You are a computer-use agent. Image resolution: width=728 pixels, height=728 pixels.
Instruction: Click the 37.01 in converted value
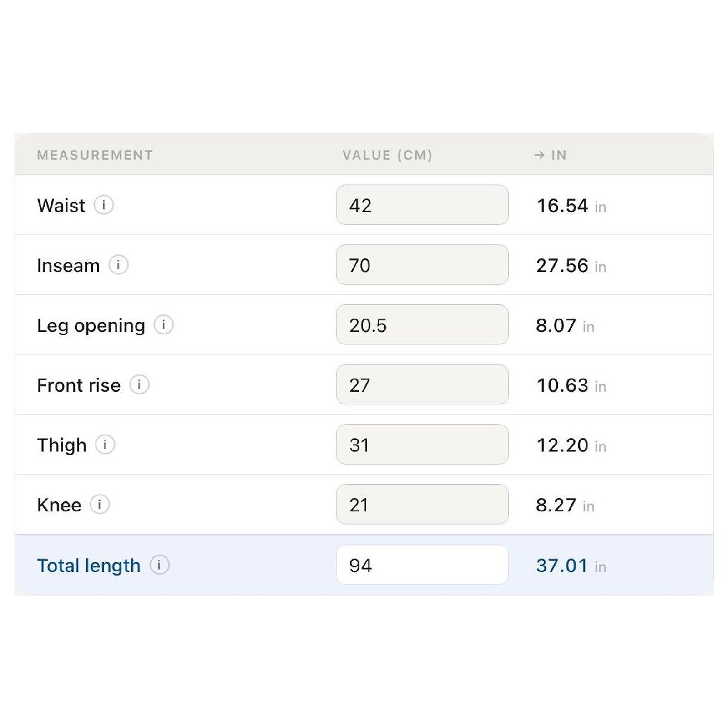point(571,566)
